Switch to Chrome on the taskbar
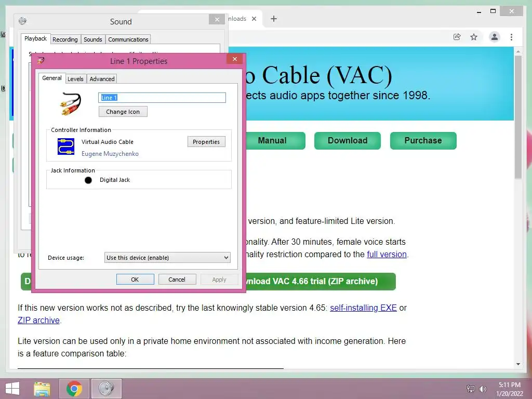This screenshot has width=532, height=399. pos(74,389)
